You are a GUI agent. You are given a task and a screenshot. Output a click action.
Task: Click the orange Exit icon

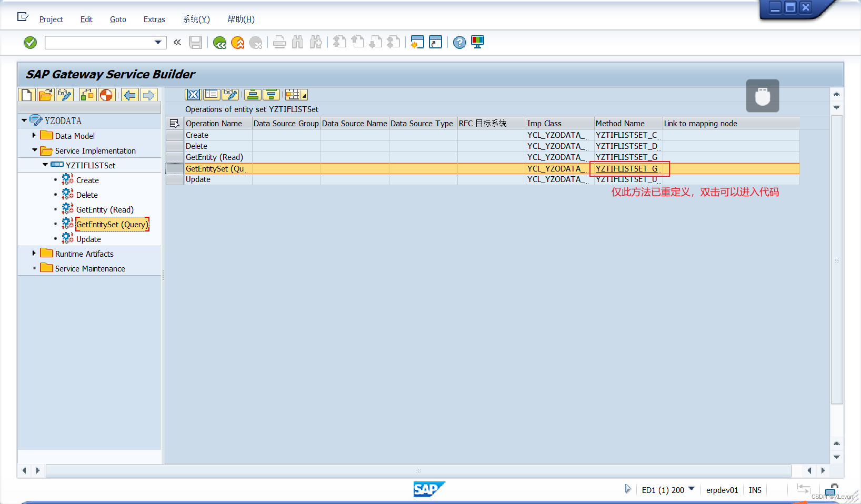(238, 43)
